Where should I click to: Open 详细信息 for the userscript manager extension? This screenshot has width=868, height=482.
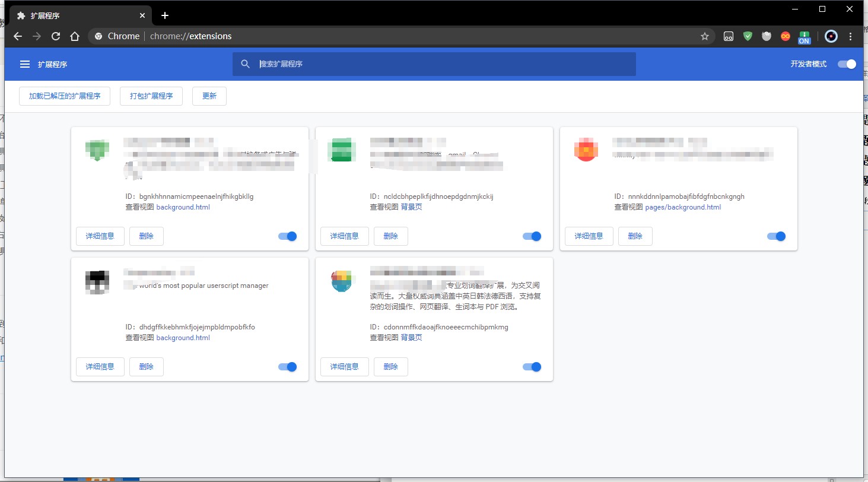point(100,367)
